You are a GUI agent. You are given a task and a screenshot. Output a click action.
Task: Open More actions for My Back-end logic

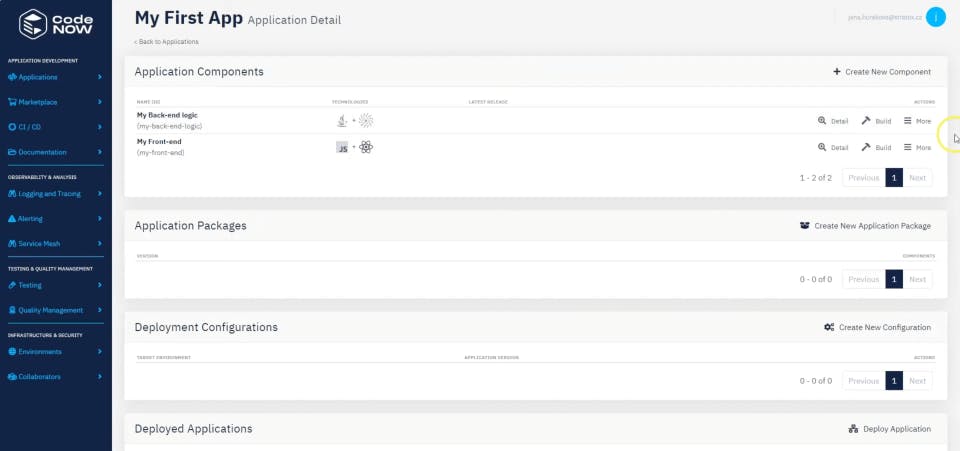(917, 121)
